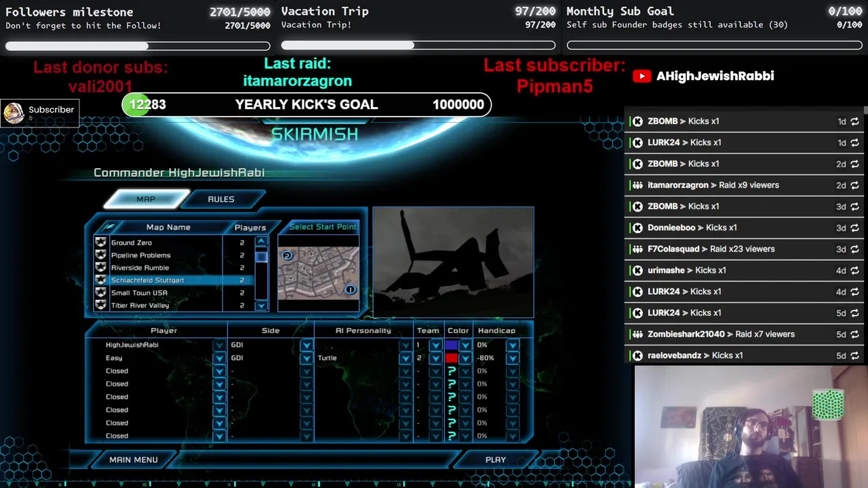Replay the raelovebandz Kicks alert

tap(854, 355)
